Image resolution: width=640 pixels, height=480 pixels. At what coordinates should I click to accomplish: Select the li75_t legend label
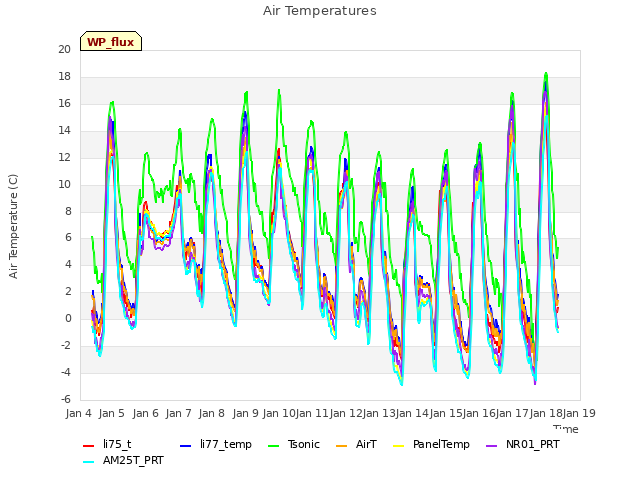point(117,444)
